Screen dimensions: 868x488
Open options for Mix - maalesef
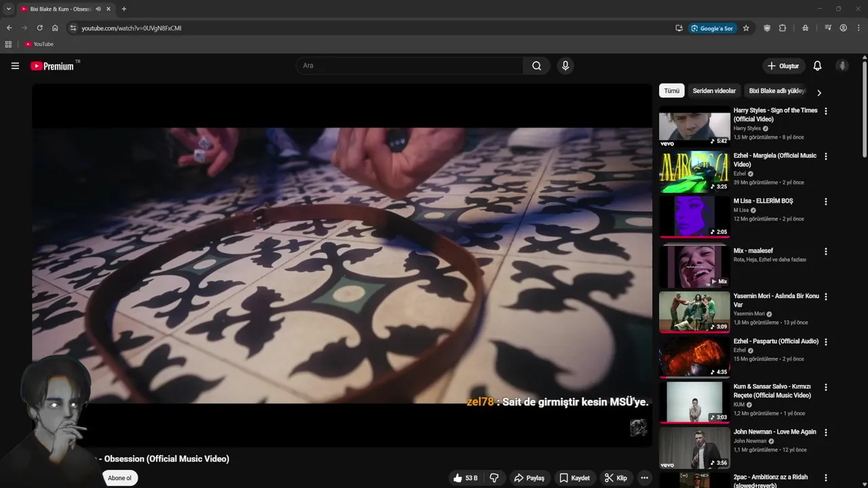pyautogui.click(x=825, y=251)
